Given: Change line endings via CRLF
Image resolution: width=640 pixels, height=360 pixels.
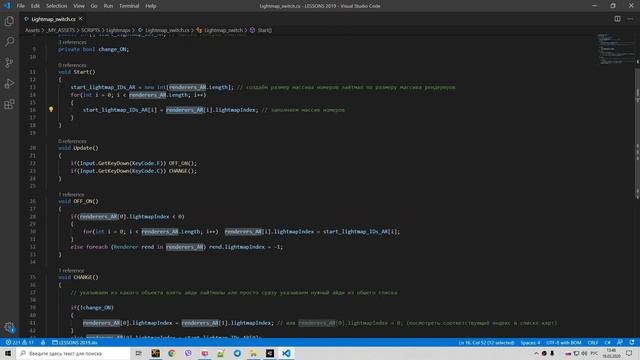Looking at the screenshot, I should point(592,342).
